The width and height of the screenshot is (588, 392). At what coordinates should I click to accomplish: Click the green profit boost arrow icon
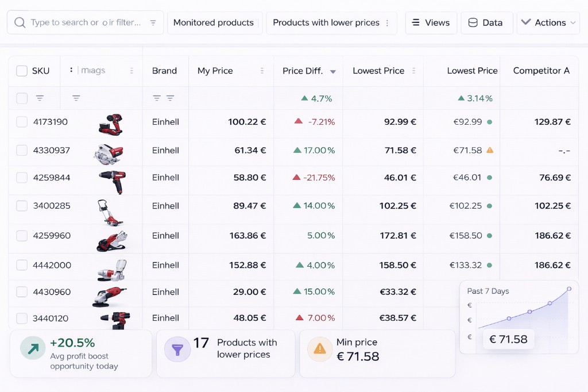coord(33,348)
